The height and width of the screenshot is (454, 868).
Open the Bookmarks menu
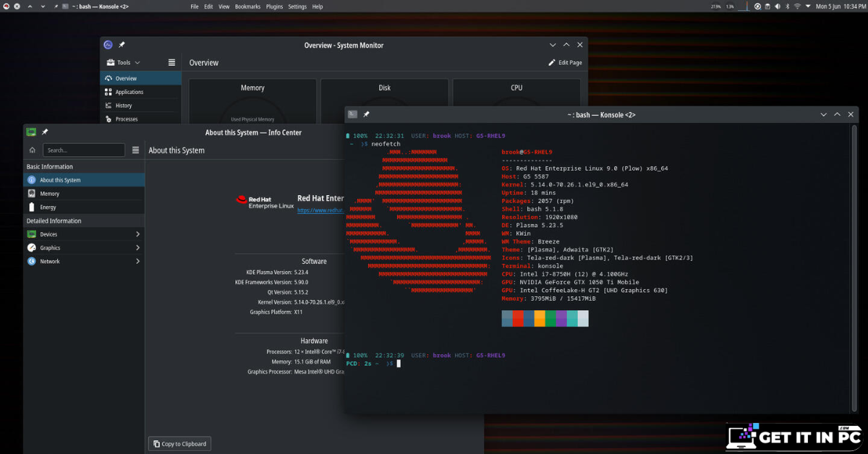coord(247,7)
